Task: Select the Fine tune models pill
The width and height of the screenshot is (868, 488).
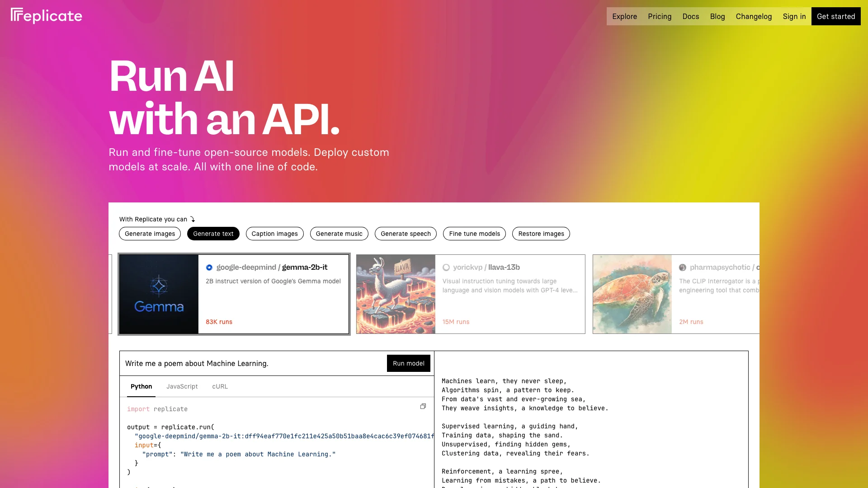Action: pyautogui.click(x=474, y=234)
